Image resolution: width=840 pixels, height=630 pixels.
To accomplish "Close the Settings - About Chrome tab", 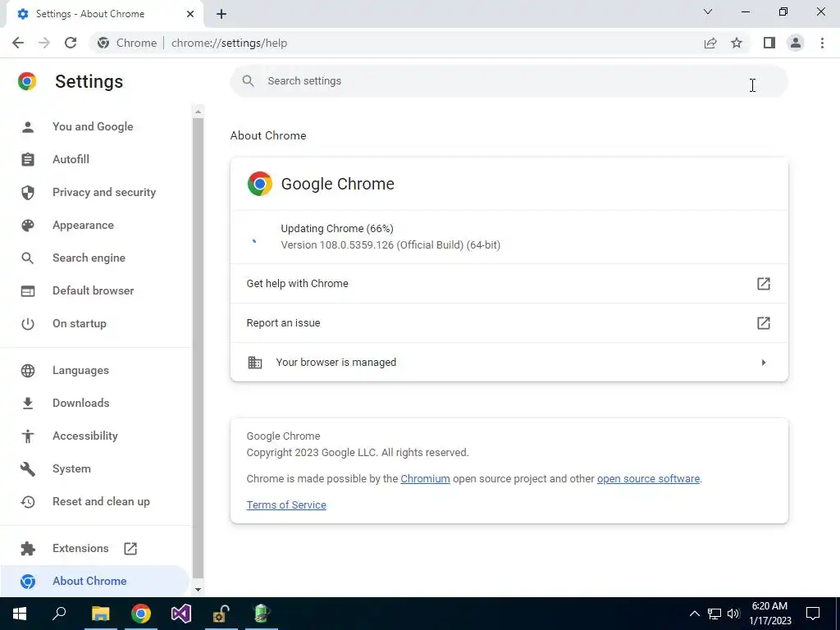I will pyautogui.click(x=190, y=14).
